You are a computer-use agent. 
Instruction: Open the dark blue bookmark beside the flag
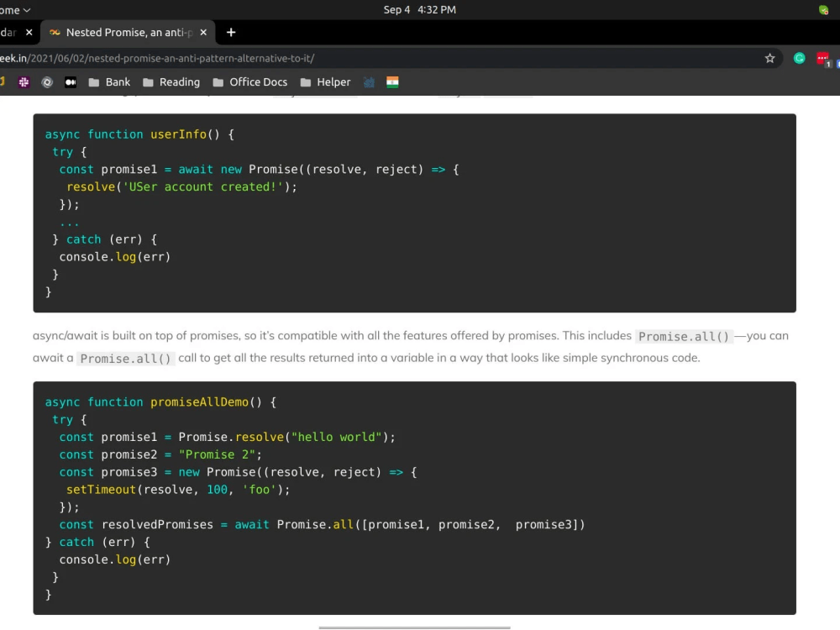point(368,81)
